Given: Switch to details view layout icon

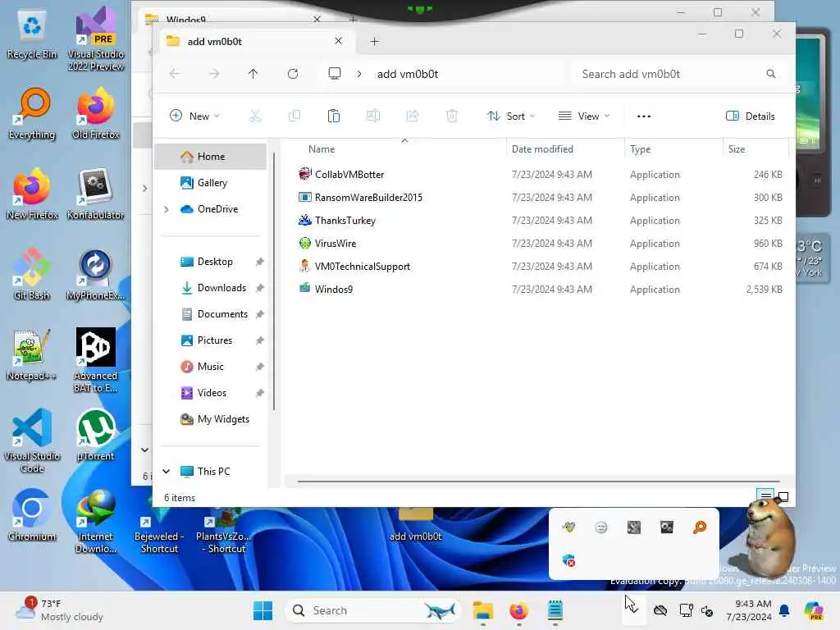Looking at the screenshot, I should click(766, 496).
